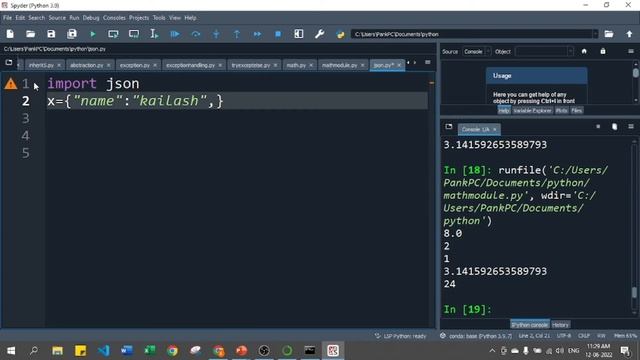This screenshot has height=360, width=640.
Task: Switch to the Variable Explorer tab
Action: 532,111
